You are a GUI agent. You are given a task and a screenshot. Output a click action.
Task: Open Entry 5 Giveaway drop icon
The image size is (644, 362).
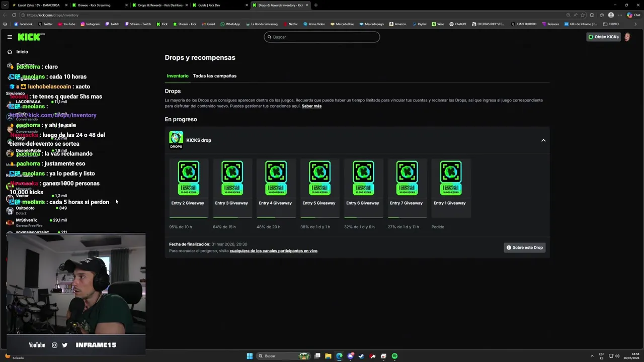coord(319,177)
